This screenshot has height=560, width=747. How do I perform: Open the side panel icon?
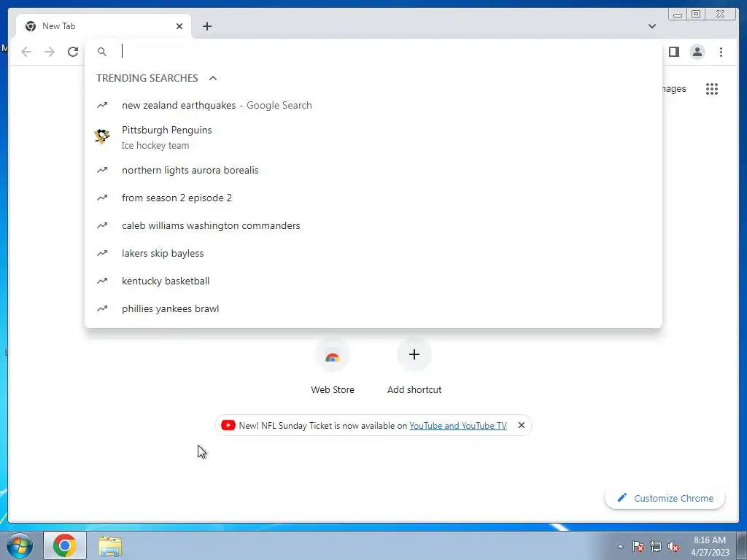click(673, 52)
